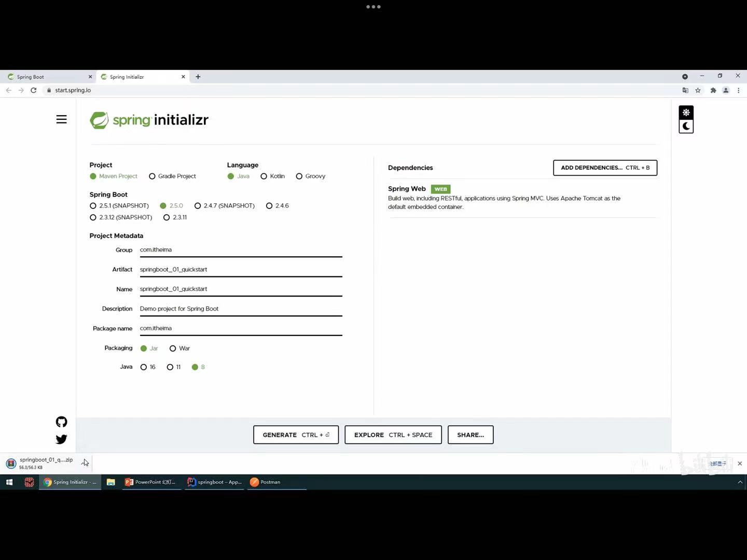Click the address bar start.spring.io
Screen dimensions: 747x560
pyautogui.click(x=73, y=90)
